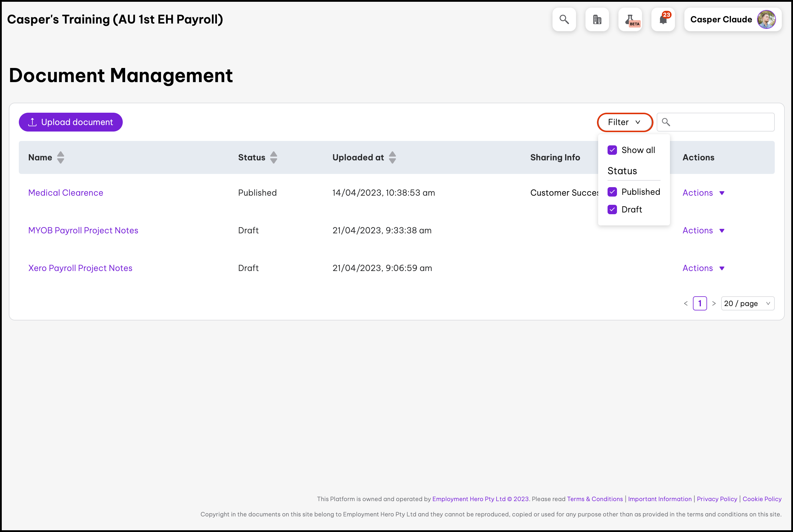The height and width of the screenshot is (532, 793).
Task: Toggle the Published status checkbox
Action: click(x=612, y=192)
